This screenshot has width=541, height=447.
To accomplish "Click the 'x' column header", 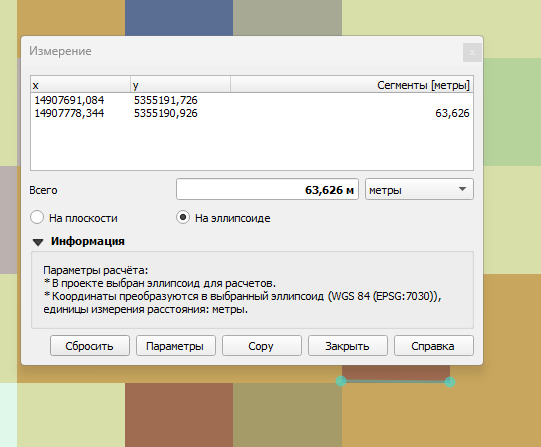I will click(x=80, y=85).
